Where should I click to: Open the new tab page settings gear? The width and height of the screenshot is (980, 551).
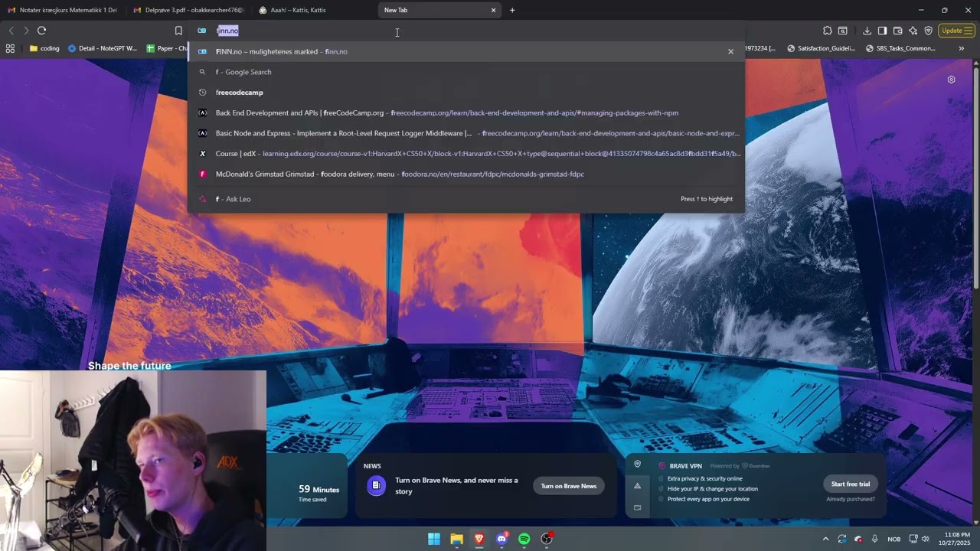[x=951, y=80]
